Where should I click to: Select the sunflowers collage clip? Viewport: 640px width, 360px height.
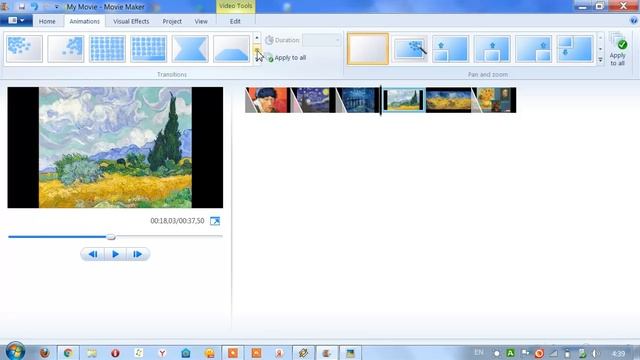[494, 100]
